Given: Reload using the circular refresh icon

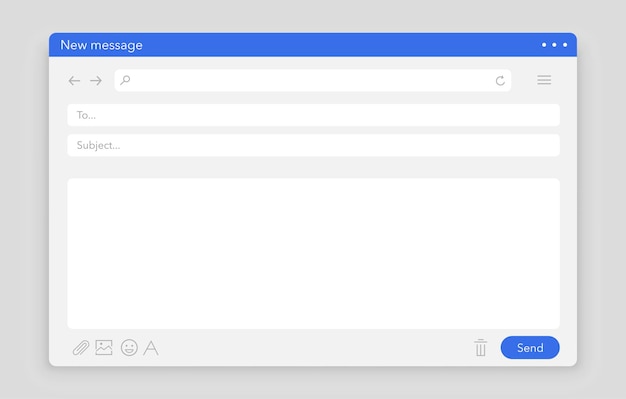Looking at the screenshot, I should [500, 81].
